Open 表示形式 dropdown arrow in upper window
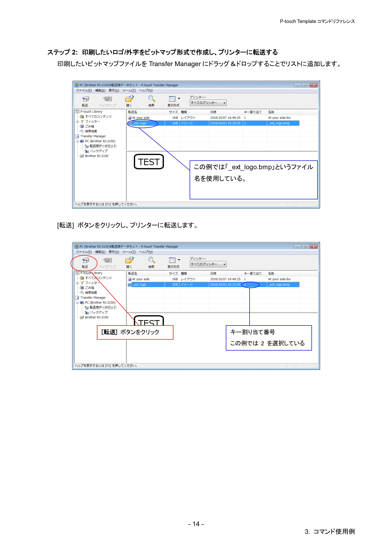This screenshot has width=392, height=555. 179,99
